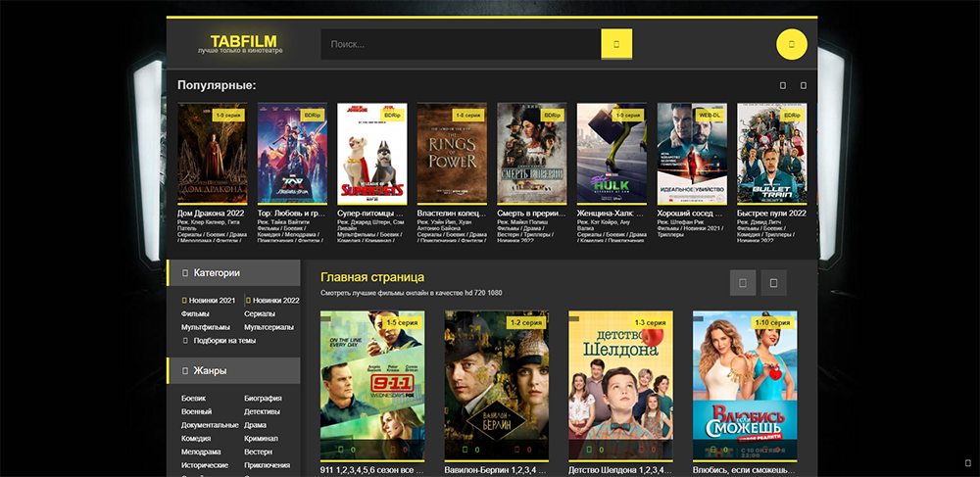This screenshot has width=980, height=477.
Task: Select the Боевик genre
Action: [x=193, y=399]
